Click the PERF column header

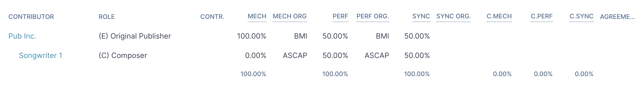tap(340, 16)
